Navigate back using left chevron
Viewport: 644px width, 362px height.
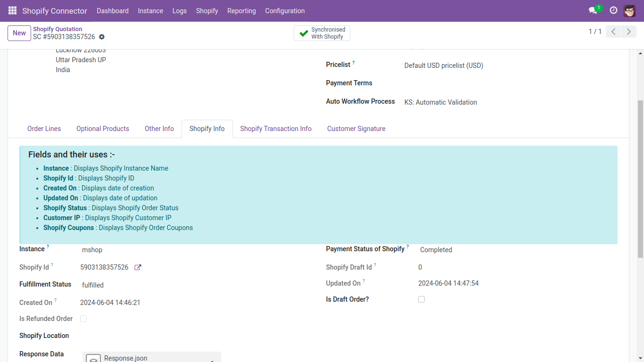coord(613,31)
